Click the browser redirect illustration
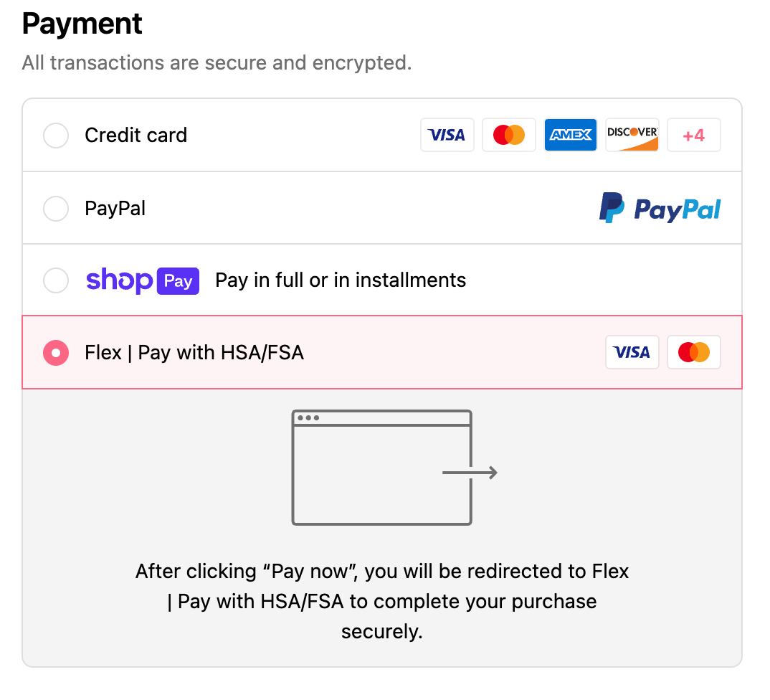770x700 pixels. click(381, 467)
